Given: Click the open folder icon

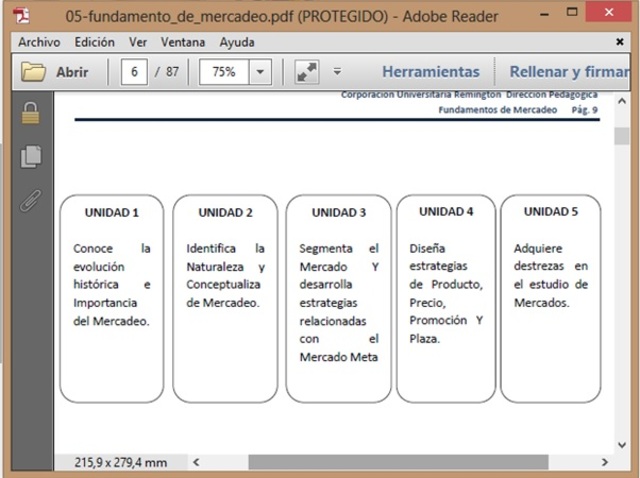Looking at the screenshot, I should point(33,72).
